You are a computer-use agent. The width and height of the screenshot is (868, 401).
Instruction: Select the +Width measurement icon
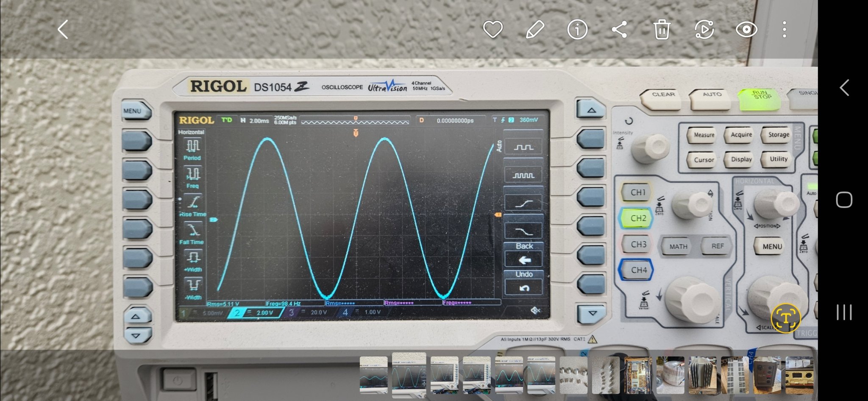point(193,262)
